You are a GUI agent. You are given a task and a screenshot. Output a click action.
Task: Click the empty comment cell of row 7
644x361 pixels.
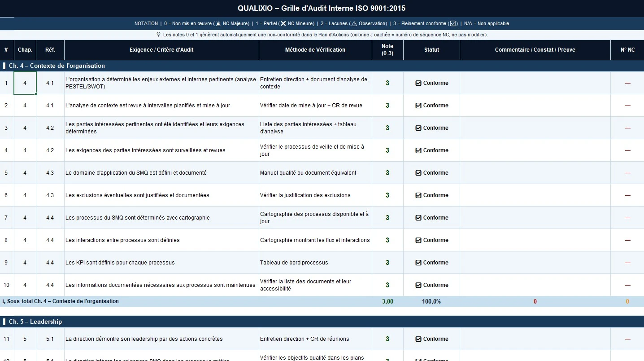coord(535,218)
